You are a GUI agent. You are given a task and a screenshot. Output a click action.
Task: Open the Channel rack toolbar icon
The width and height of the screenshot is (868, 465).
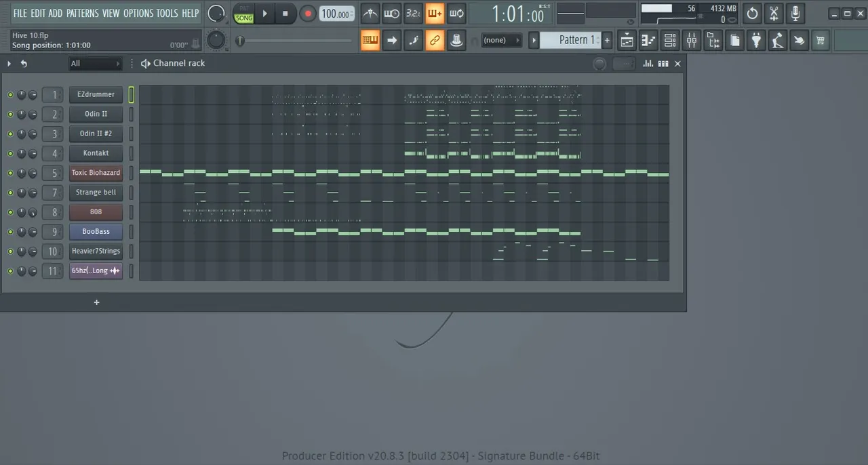[670, 41]
